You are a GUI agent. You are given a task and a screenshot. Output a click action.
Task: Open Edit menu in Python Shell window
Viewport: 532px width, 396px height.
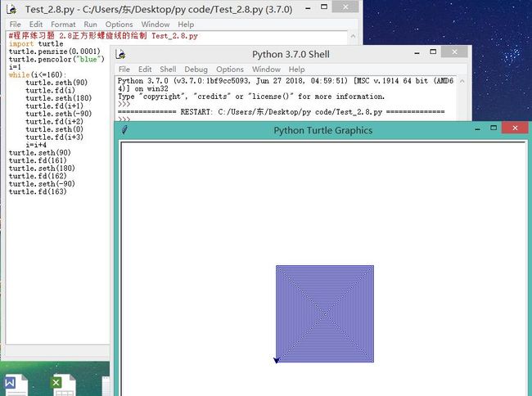pos(145,70)
